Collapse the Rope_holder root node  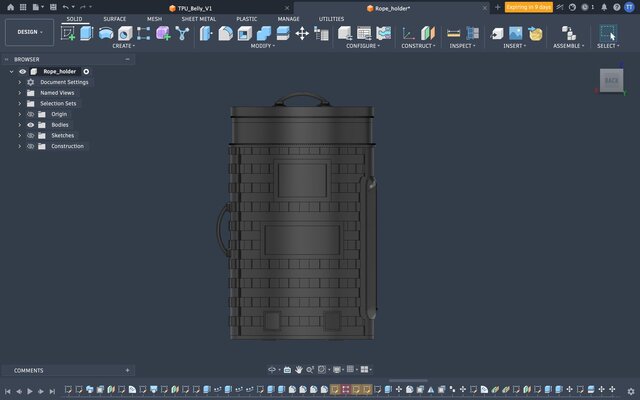coord(11,71)
